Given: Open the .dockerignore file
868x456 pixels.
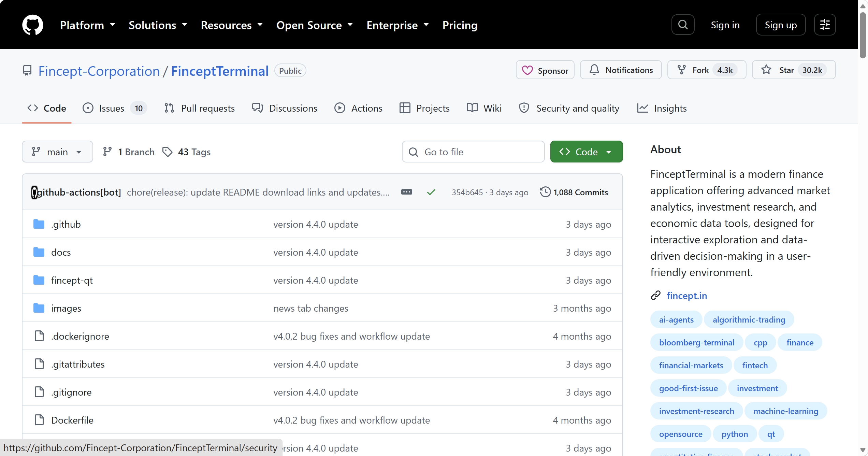Looking at the screenshot, I should [x=80, y=336].
